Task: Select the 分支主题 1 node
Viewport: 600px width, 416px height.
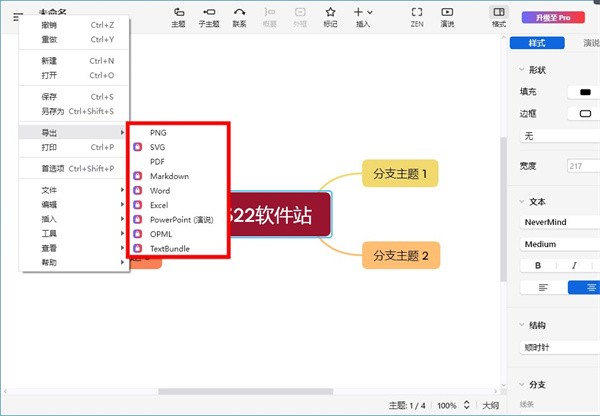Action: coord(400,174)
